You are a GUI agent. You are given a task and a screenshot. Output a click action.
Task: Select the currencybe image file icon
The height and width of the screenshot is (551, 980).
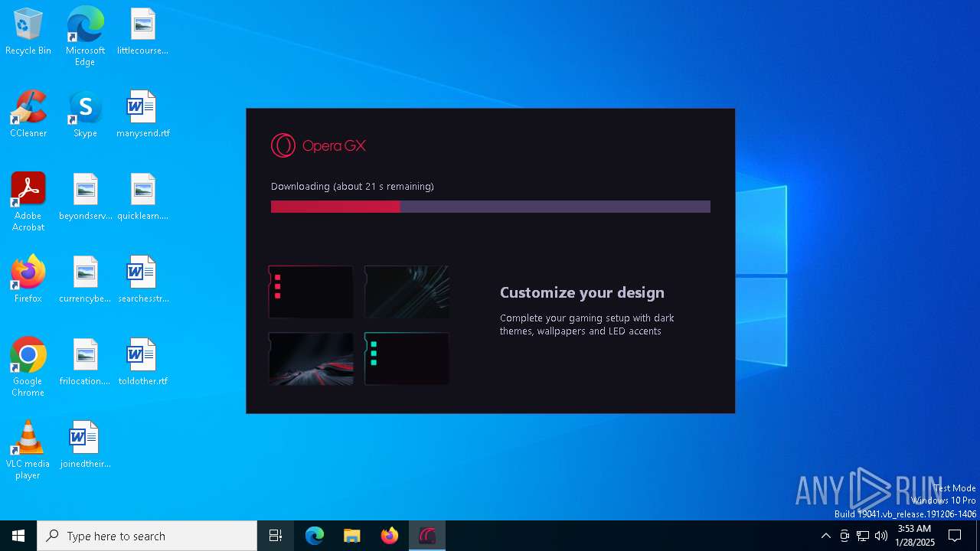[x=85, y=279]
